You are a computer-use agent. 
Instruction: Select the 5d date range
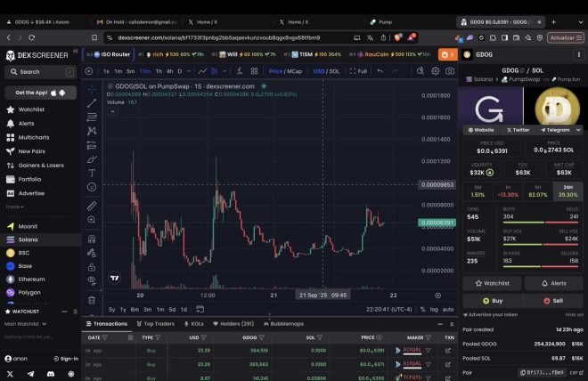pos(172,310)
